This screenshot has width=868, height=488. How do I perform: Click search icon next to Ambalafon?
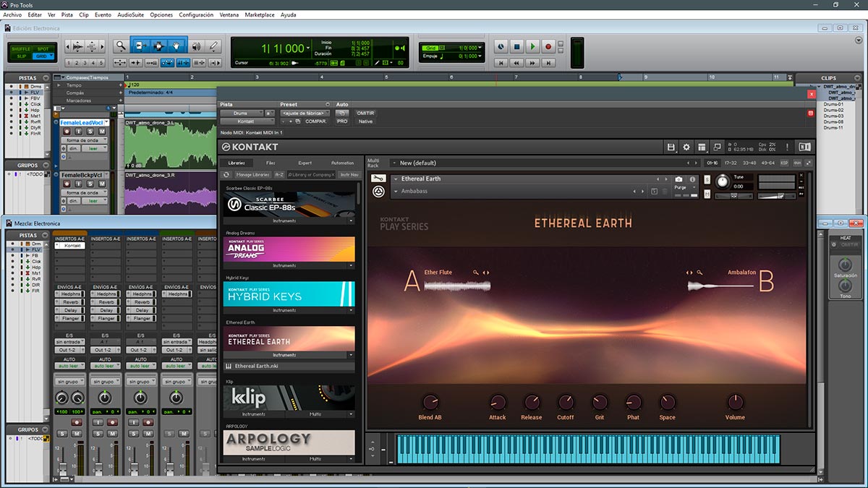pyautogui.click(x=700, y=273)
